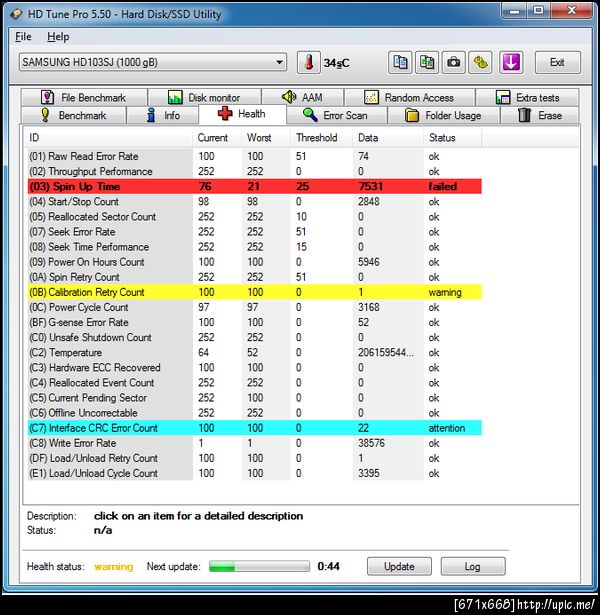Viewport: 600px width, 615px height.
Task: Click the camera save screenshot icon
Action: pos(454,62)
